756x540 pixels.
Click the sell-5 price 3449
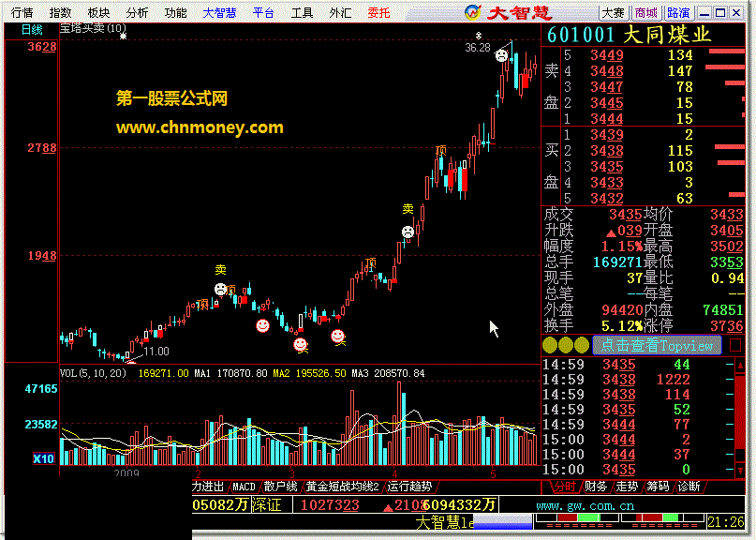[606, 55]
